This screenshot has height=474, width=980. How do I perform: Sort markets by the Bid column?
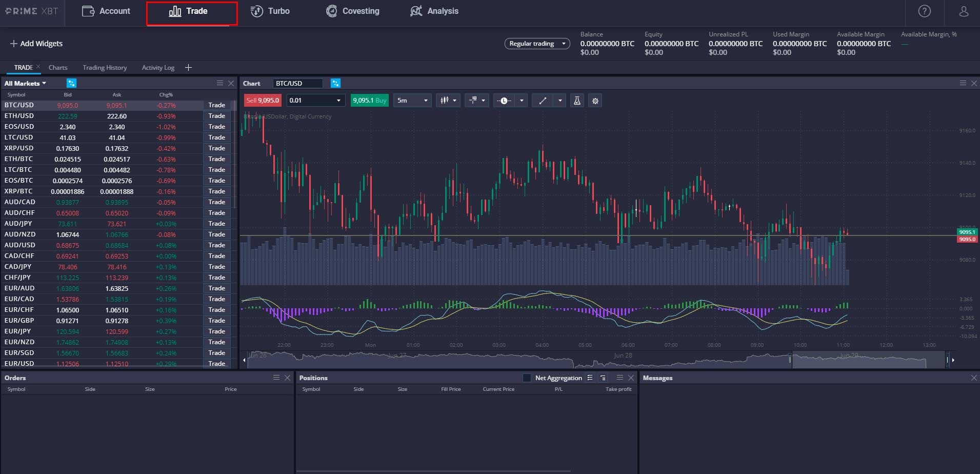[x=68, y=95]
